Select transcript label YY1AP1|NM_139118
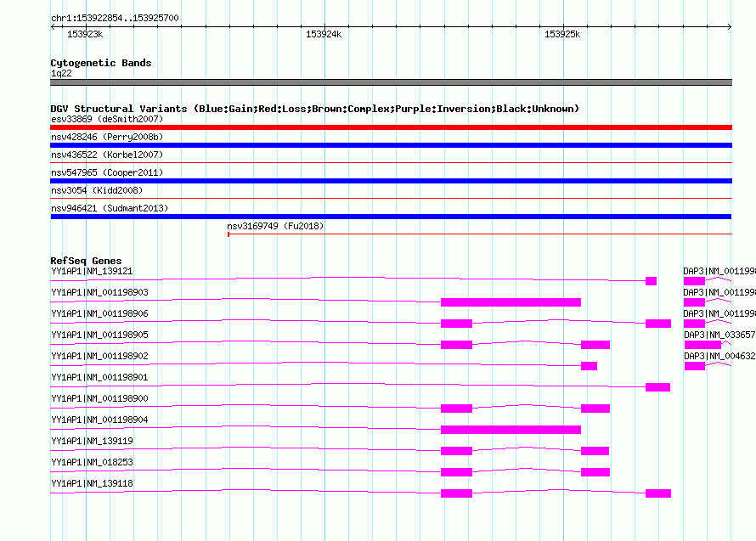 coord(92,483)
